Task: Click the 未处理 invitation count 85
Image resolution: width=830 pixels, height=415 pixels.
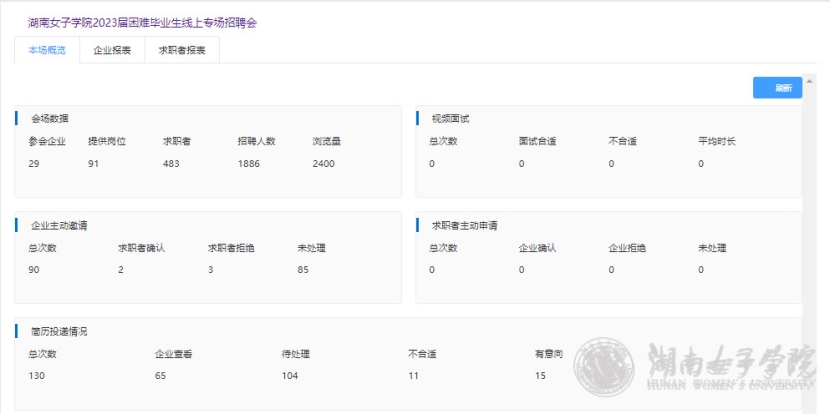Action: tap(303, 269)
